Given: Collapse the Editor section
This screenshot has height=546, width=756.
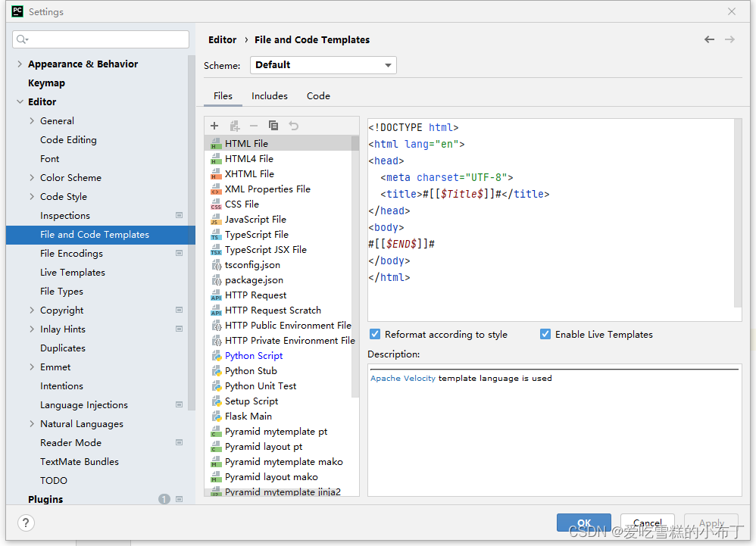Looking at the screenshot, I should tap(20, 101).
